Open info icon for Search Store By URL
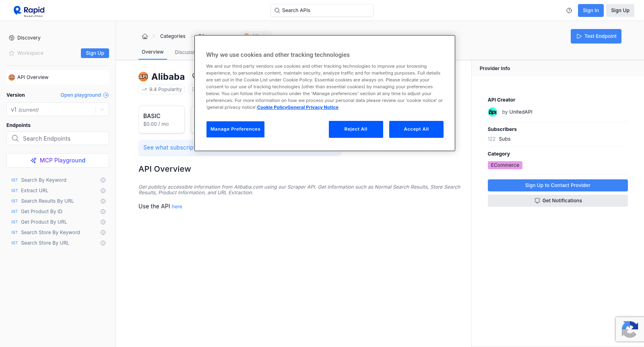This screenshot has width=644, height=347. click(x=103, y=243)
